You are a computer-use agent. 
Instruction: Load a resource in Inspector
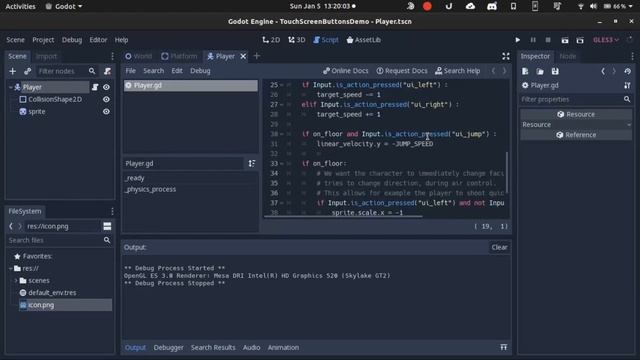540,71
